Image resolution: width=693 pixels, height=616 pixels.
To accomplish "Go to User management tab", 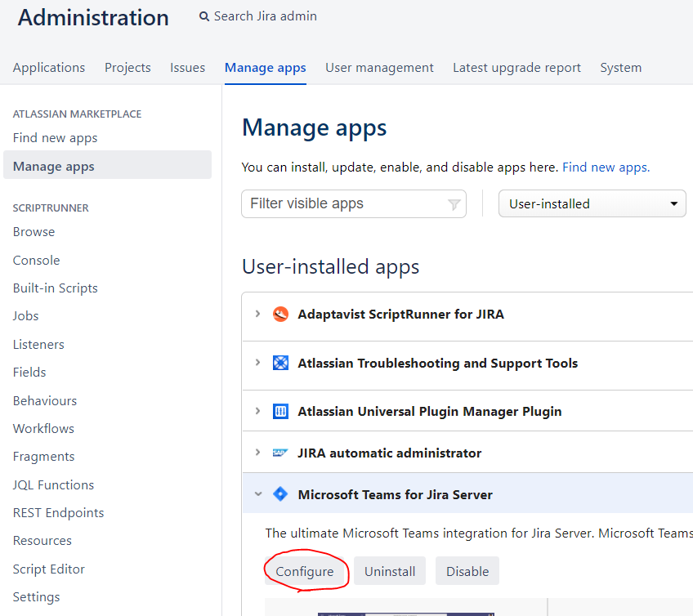I will pos(379,68).
